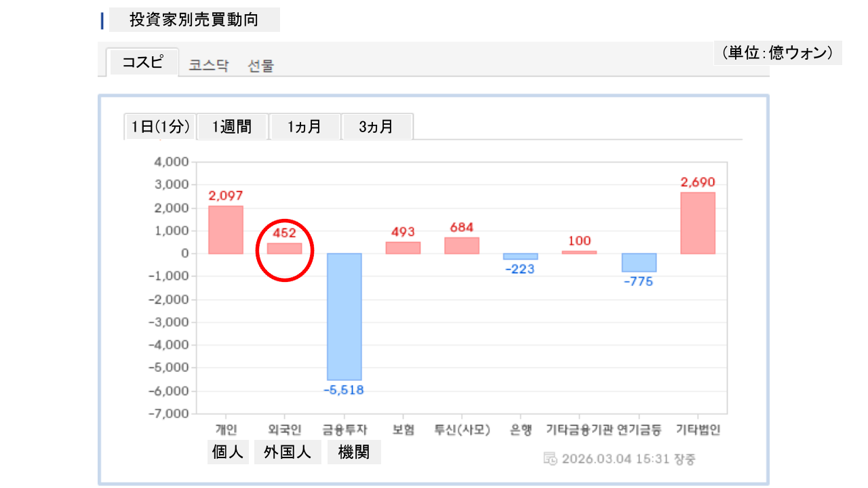Select the 기타금융기관 bar showing 100
The width and height of the screenshot is (868, 488).
[579, 252]
